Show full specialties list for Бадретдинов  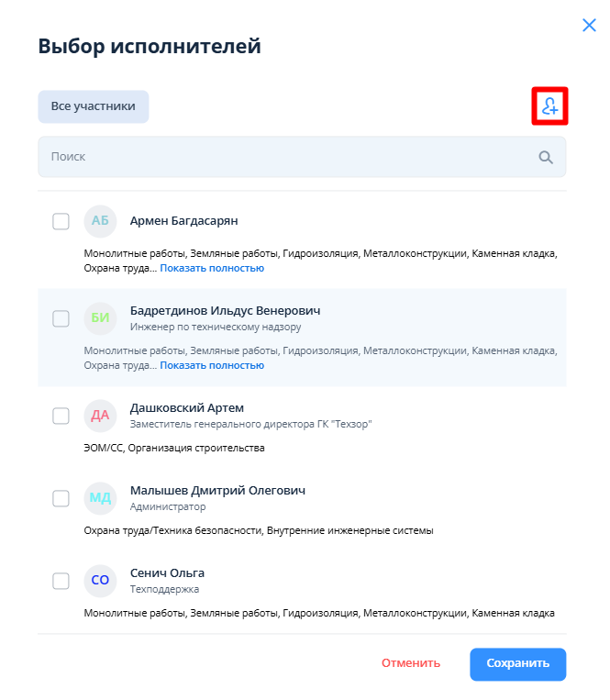pyautogui.click(x=212, y=365)
